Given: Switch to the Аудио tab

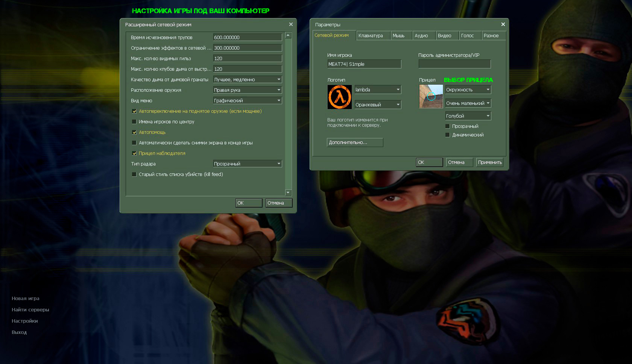Looking at the screenshot, I should (x=424, y=36).
